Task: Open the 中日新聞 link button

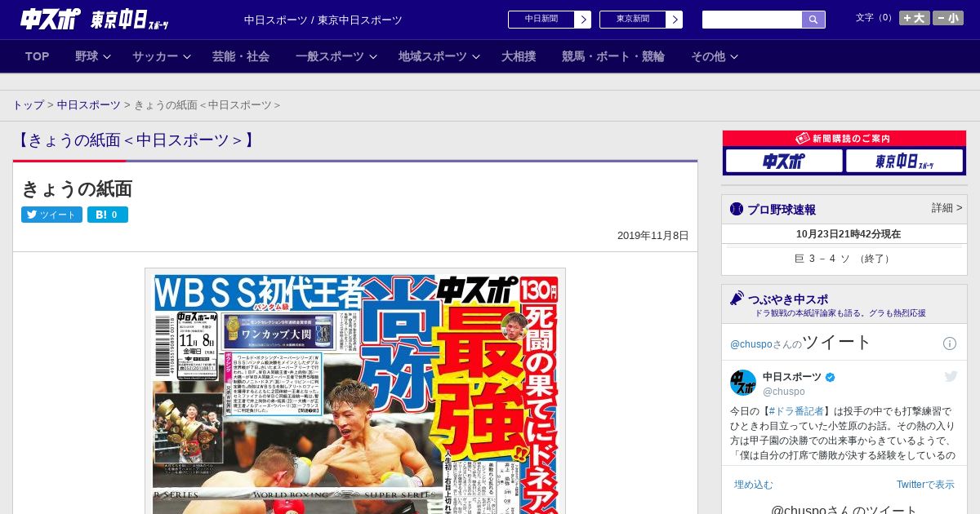Action: 541,20
